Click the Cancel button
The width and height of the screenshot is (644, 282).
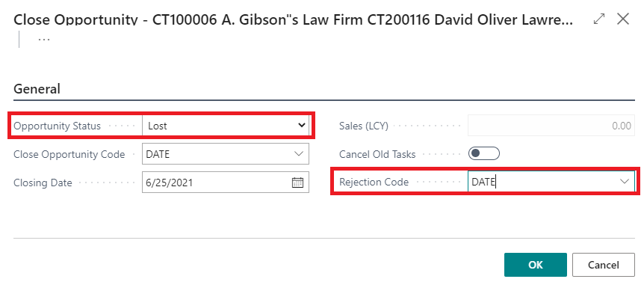click(604, 265)
